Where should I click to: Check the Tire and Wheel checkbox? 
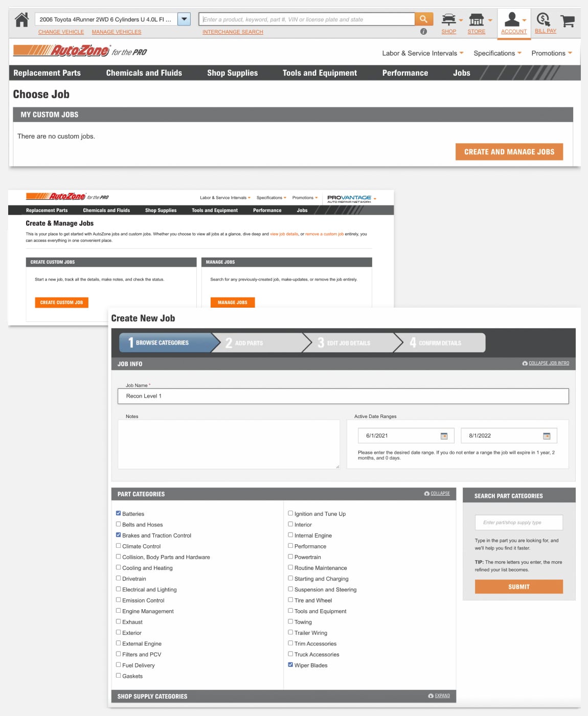click(x=290, y=600)
